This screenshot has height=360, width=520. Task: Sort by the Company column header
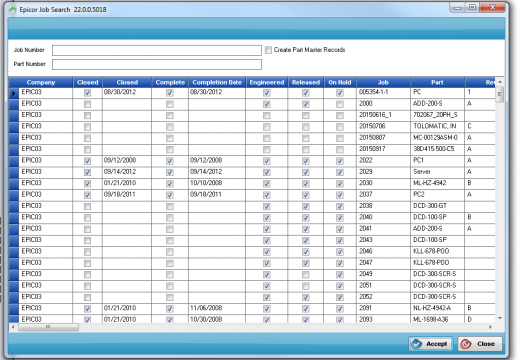pos(41,82)
